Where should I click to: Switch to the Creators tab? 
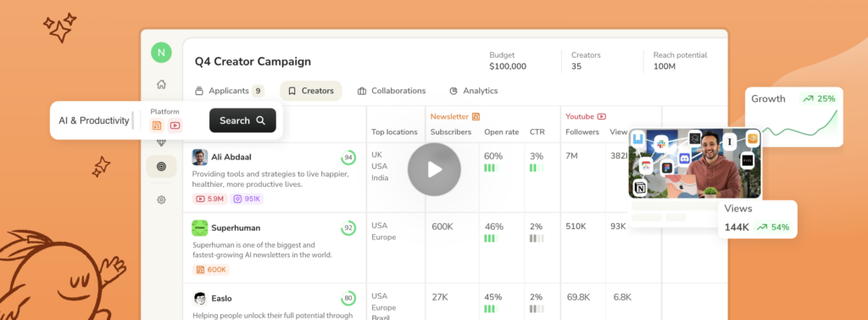pos(311,91)
